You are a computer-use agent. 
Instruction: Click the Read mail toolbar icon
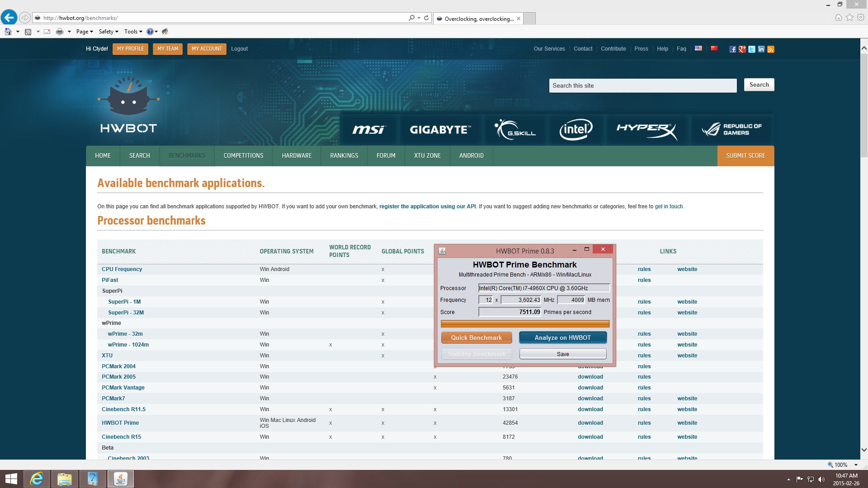pos(47,32)
